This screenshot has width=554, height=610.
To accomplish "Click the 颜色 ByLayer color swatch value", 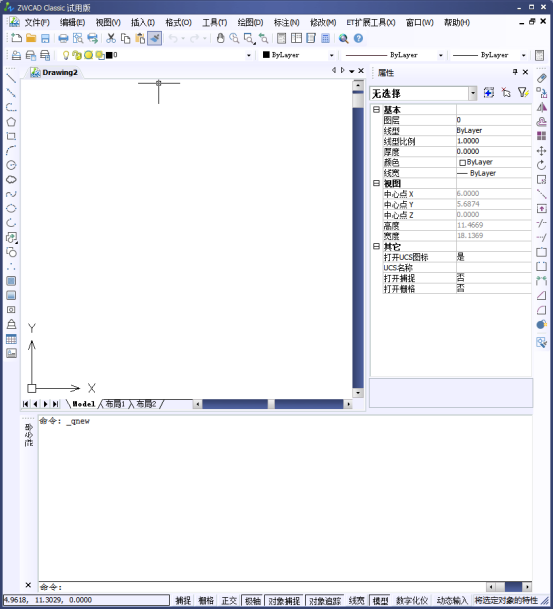I will click(493, 162).
